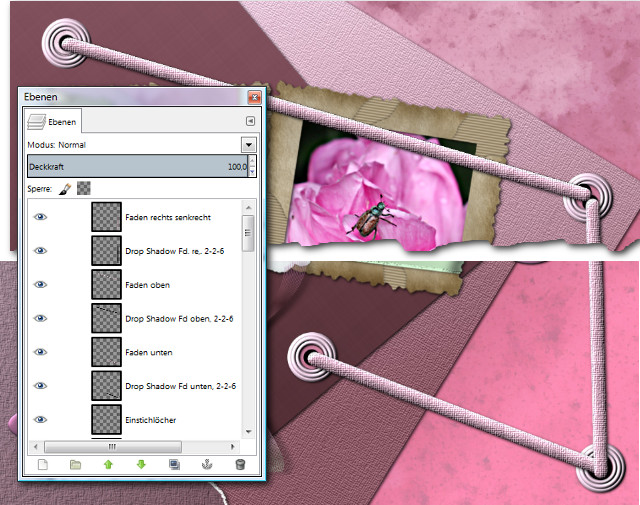This screenshot has height=505, width=640.
Task: Click the new layer group folder icon
Action: (75, 464)
